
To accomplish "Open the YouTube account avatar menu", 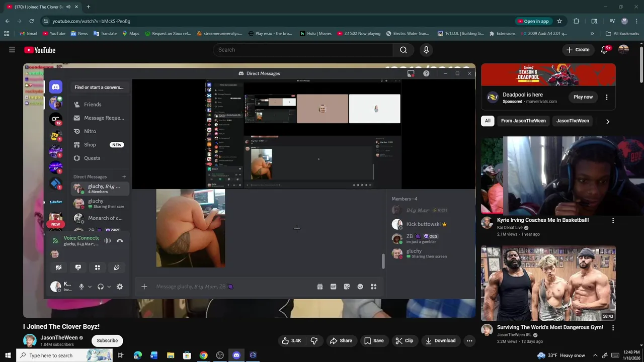I will click(623, 50).
